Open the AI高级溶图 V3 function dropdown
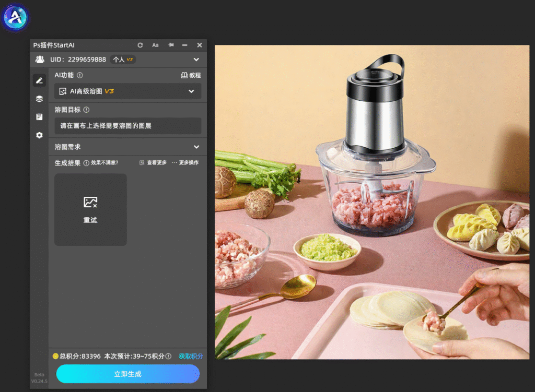The height and width of the screenshot is (392, 535). coord(128,91)
